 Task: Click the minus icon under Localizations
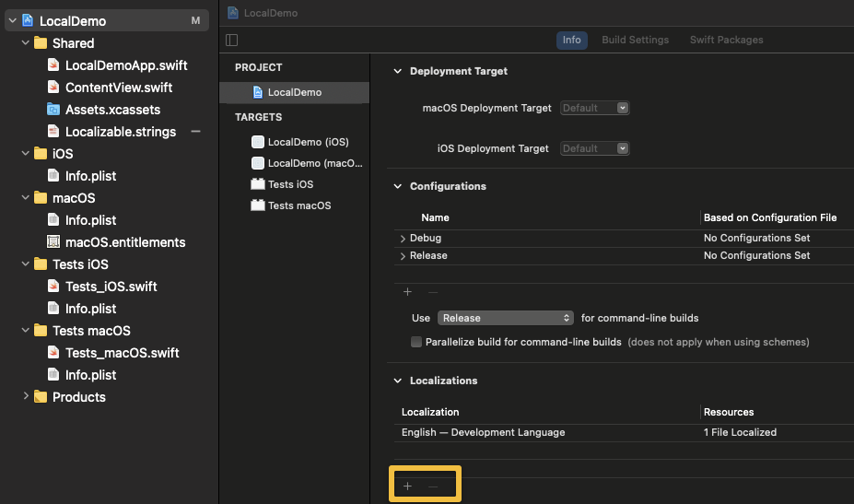tap(433, 486)
